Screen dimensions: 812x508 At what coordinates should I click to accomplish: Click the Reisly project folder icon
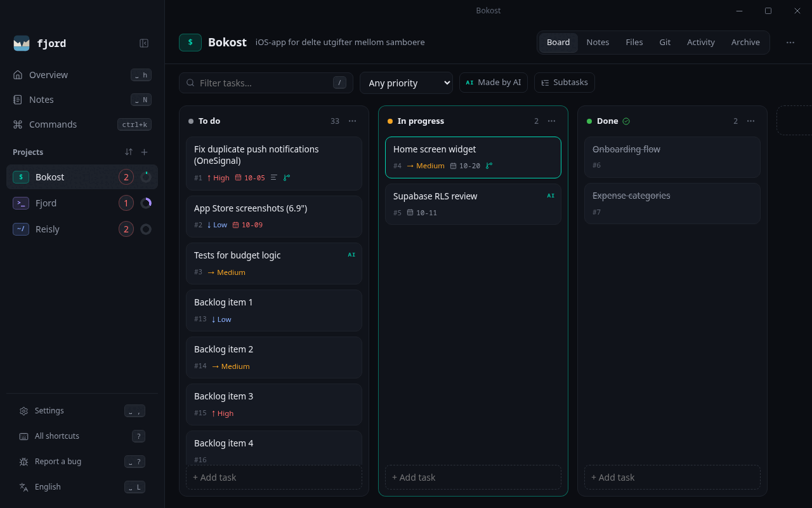pyautogui.click(x=21, y=229)
